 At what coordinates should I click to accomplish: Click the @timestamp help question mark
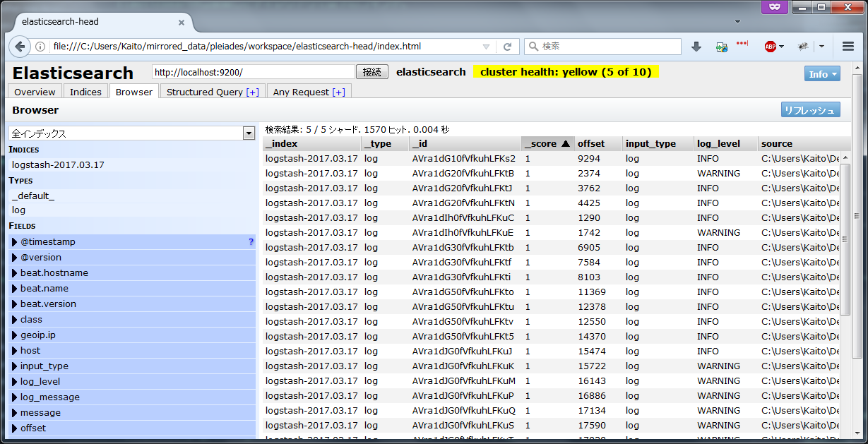(251, 241)
